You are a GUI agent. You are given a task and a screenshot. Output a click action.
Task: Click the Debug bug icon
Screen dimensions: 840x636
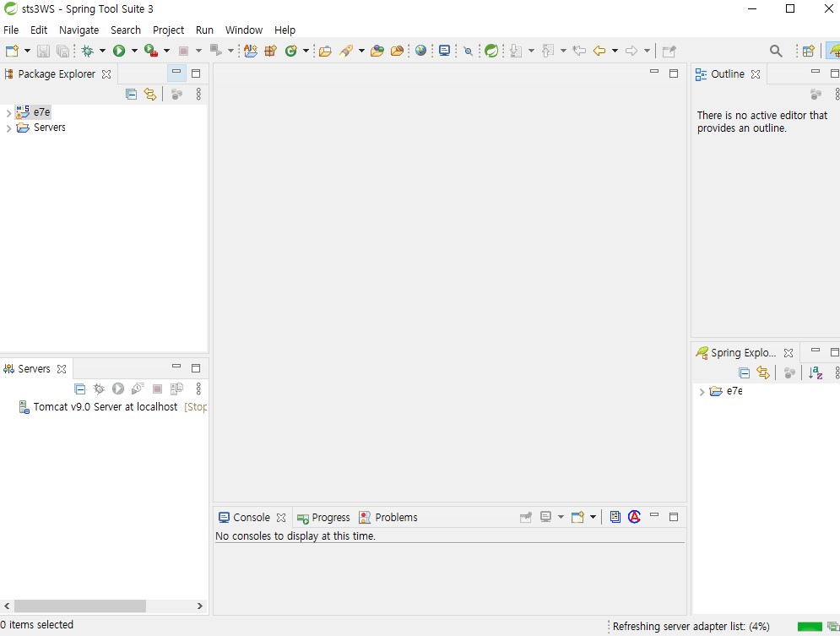pyautogui.click(x=87, y=51)
